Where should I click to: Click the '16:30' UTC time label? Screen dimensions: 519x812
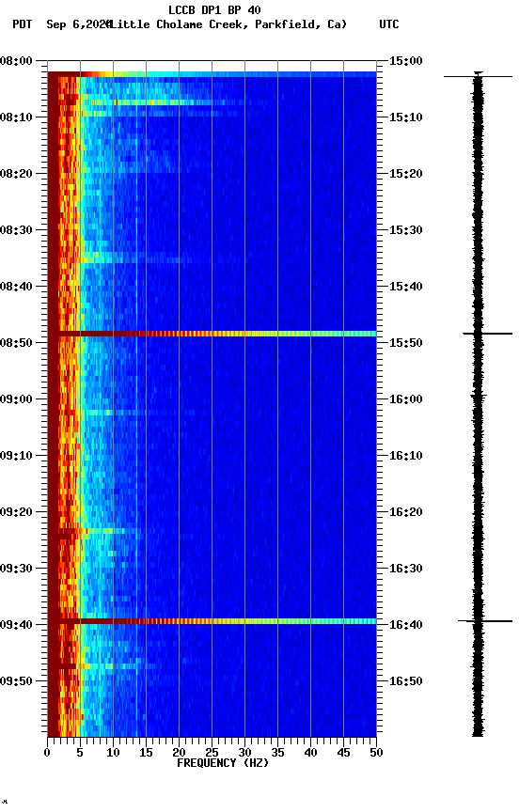pos(406,569)
